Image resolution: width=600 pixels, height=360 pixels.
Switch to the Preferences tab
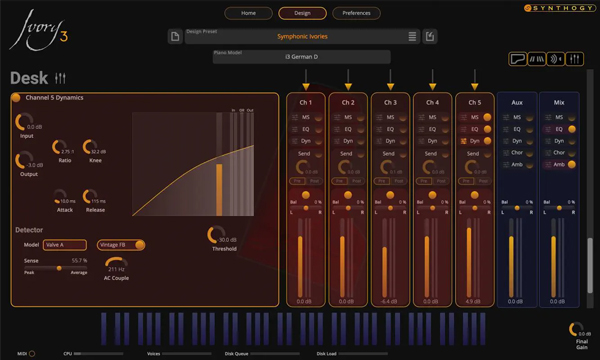point(356,13)
